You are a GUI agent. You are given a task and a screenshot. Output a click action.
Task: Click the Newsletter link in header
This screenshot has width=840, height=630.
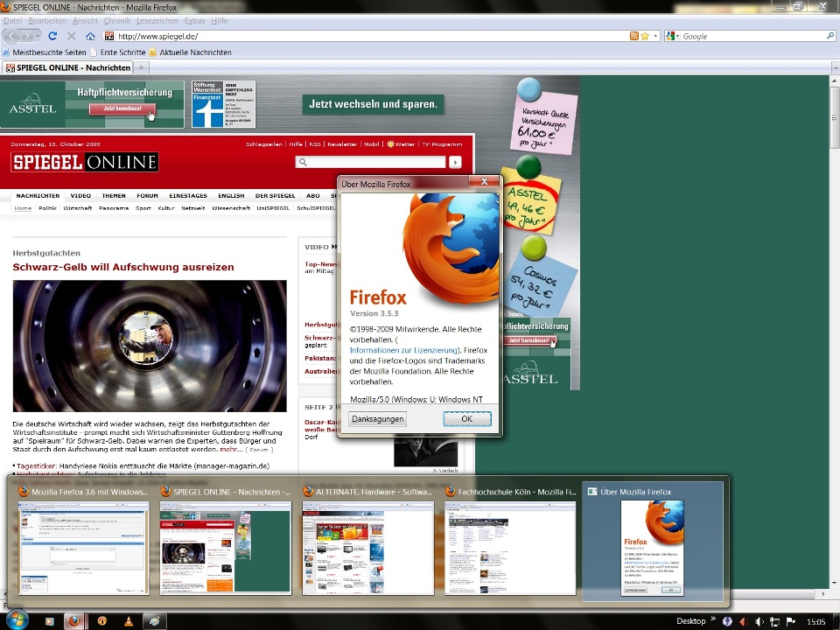(x=342, y=144)
